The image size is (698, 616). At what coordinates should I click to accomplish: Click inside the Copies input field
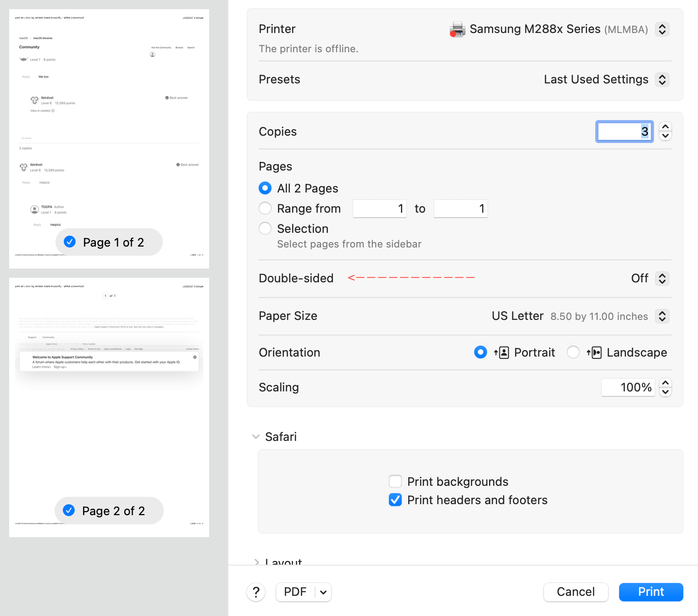(624, 132)
